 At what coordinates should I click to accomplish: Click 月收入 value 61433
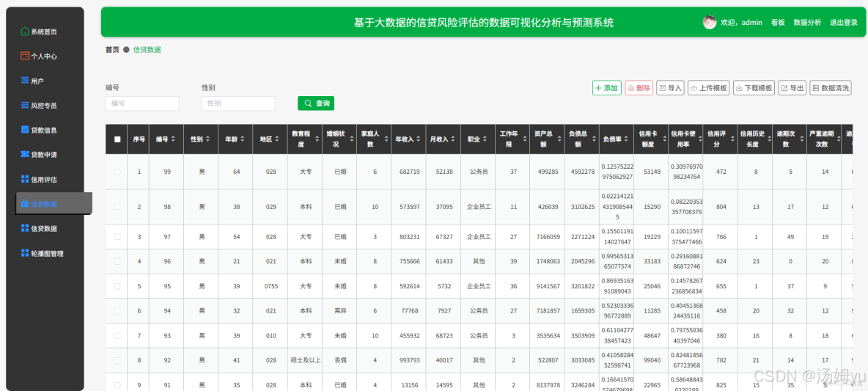[444, 261]
